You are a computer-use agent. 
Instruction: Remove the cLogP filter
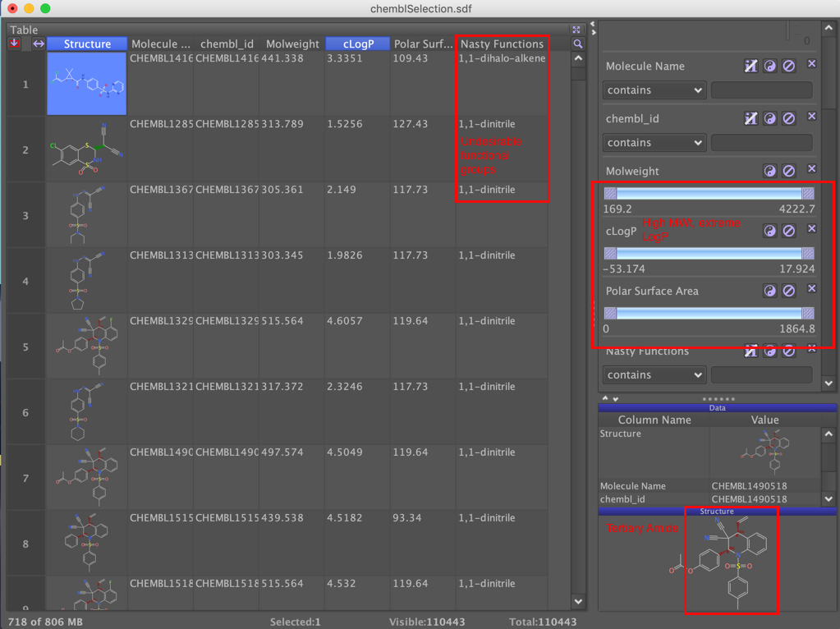(x=811, y=229)
